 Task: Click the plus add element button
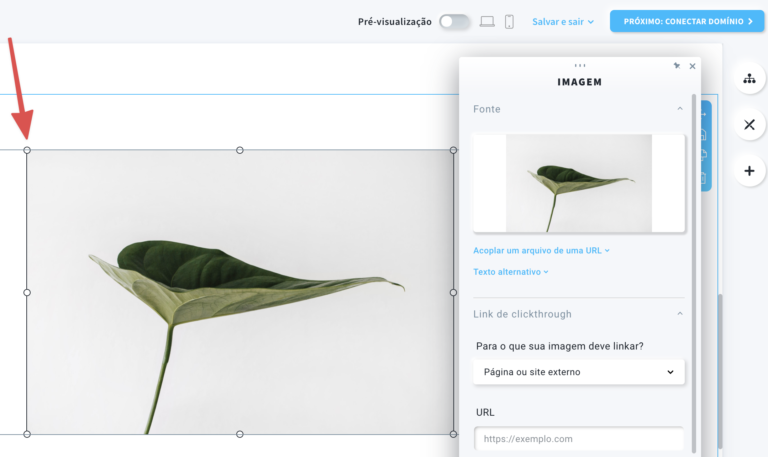tap(749, 171)
